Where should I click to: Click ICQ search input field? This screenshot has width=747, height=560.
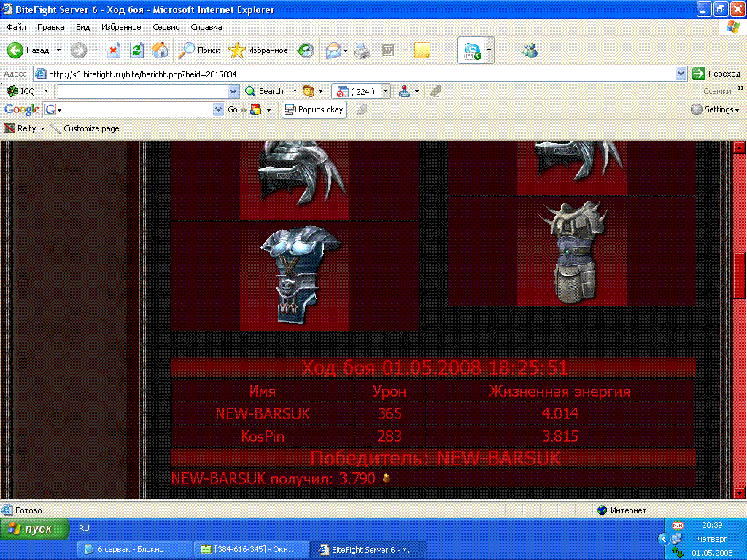pos(143,91)
